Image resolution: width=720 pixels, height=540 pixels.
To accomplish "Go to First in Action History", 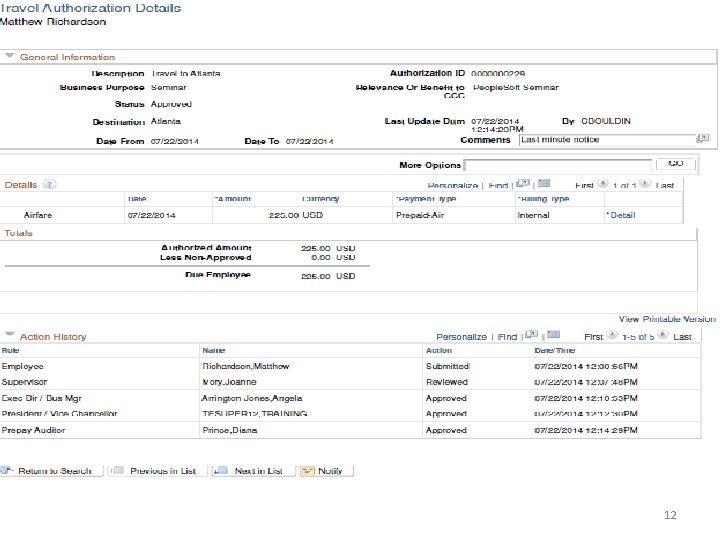I will pos(594,337).
